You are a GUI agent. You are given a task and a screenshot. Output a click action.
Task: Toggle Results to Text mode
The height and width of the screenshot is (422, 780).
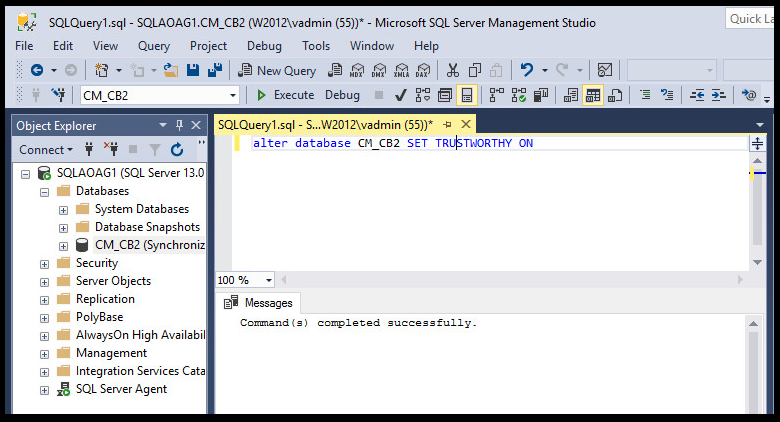point(571,95)
